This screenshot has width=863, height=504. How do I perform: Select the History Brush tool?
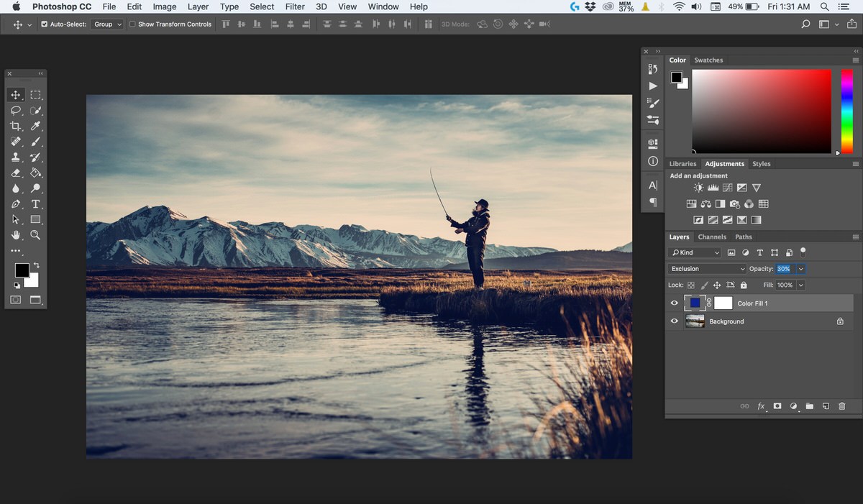pyautogui.click(x=35, y=157)
